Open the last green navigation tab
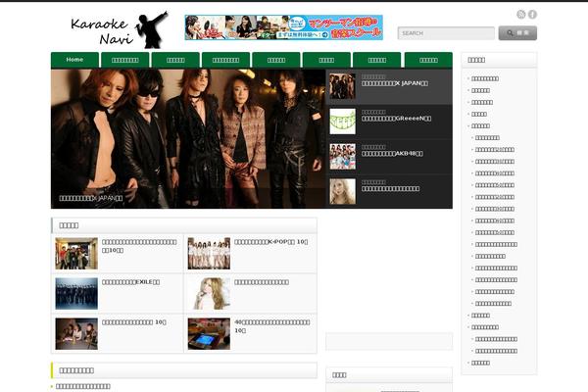Viewport: 588px width, 392px height. tap(426, 60)
